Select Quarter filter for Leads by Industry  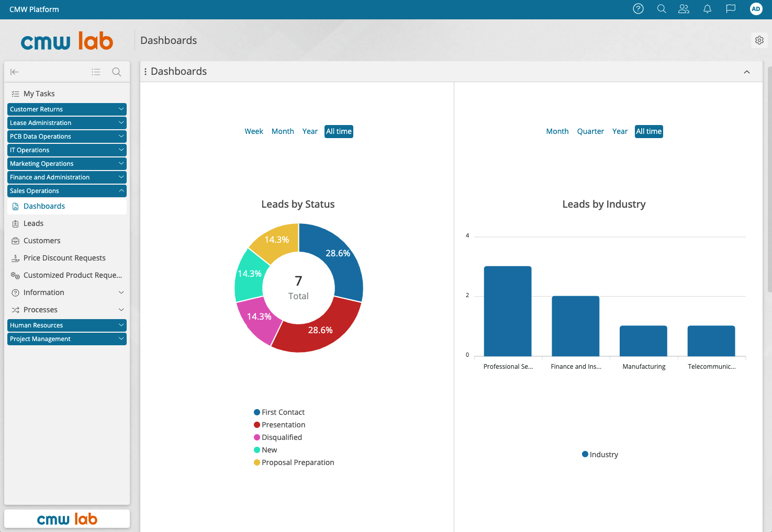pos(590,131)
